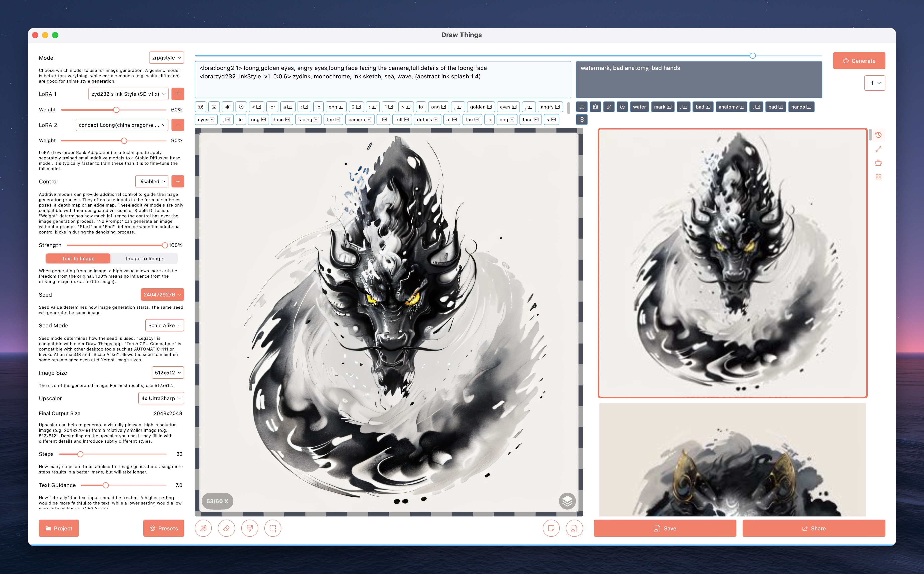Click the 'golden' prompt token chip
The image size is (924, 574).
tap(480, 107)
